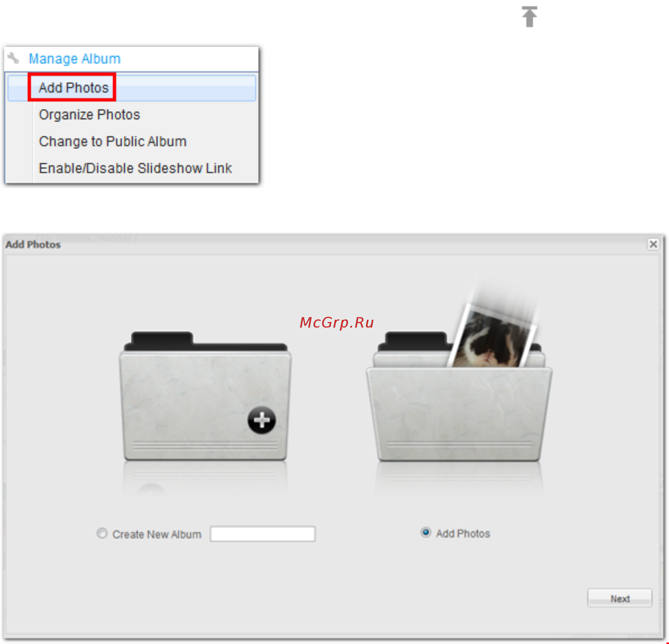669x644 pixels.
Task: Close the Add Photos dialog
Action: [x=653, y=244]
